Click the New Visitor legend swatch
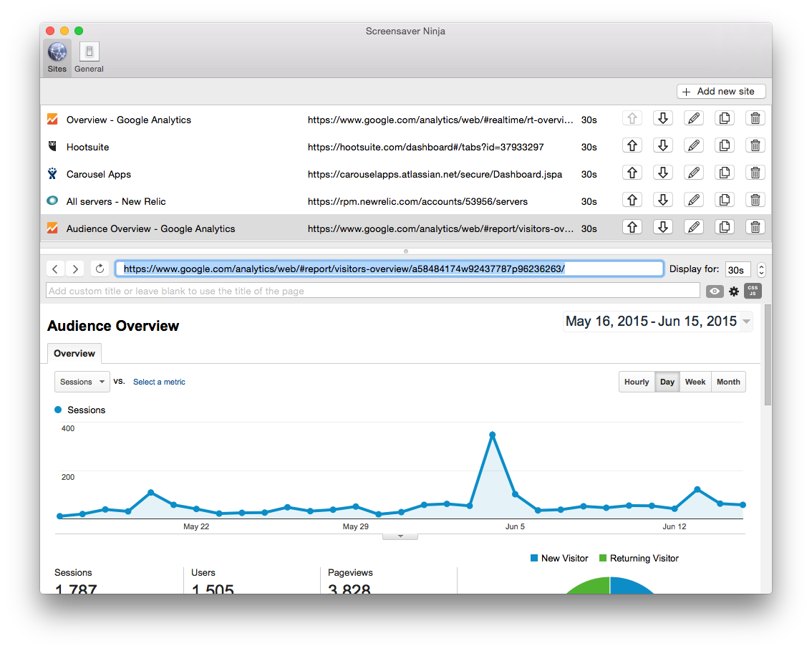812x651 pixels. click(x=534, y=559)
